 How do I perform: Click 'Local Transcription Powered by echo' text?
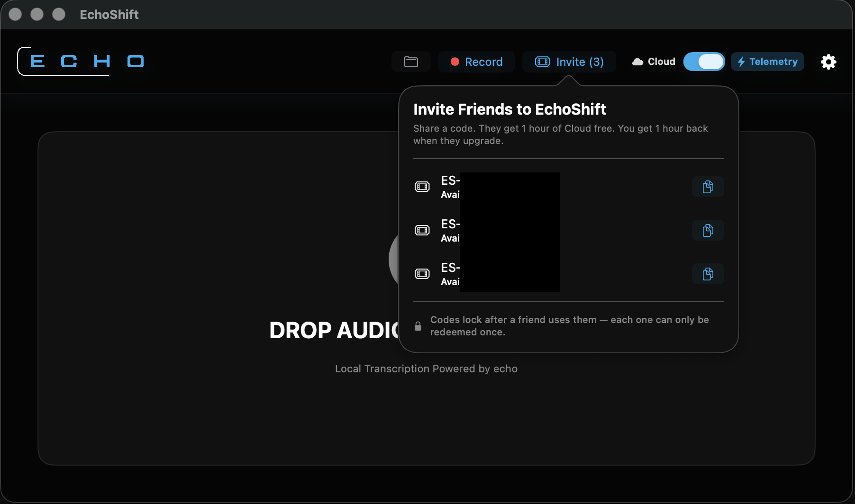tap(426, 369)
